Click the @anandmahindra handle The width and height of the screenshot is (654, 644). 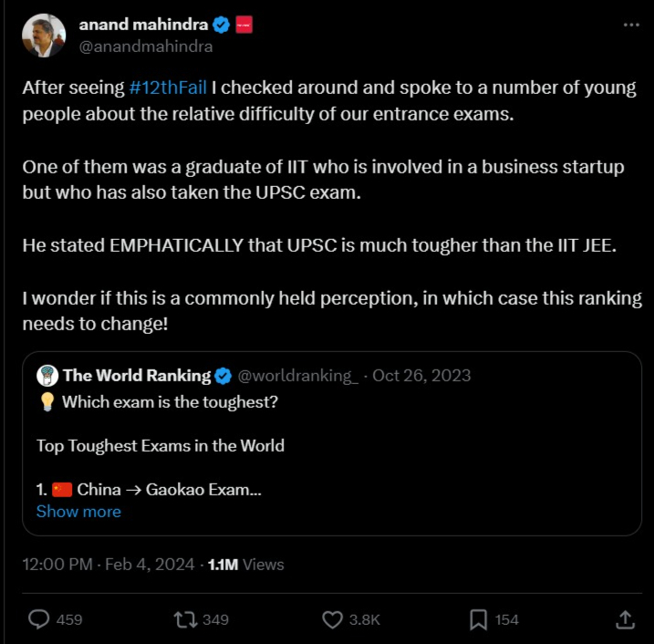pyautogui.click(x=146, y=47)
